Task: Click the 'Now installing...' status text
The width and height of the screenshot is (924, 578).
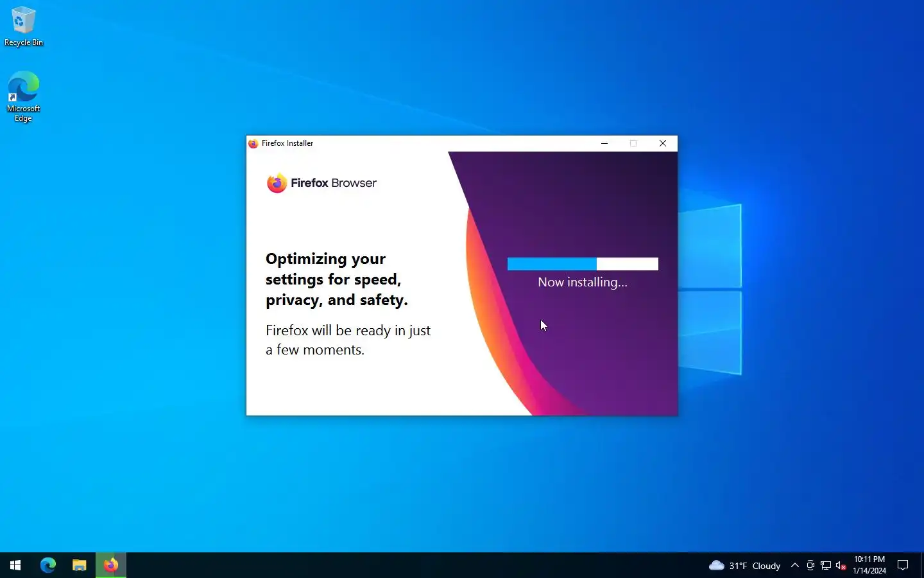Action: 583,282
